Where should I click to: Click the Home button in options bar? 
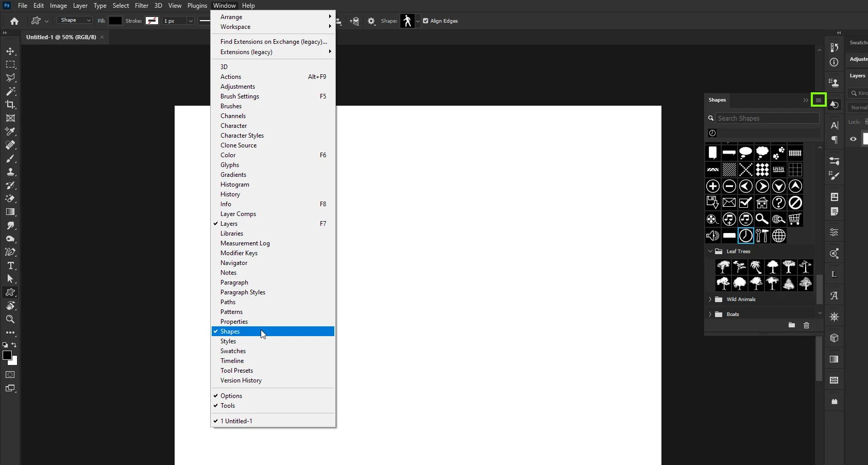pyautogui.click(x=14, y=21)
